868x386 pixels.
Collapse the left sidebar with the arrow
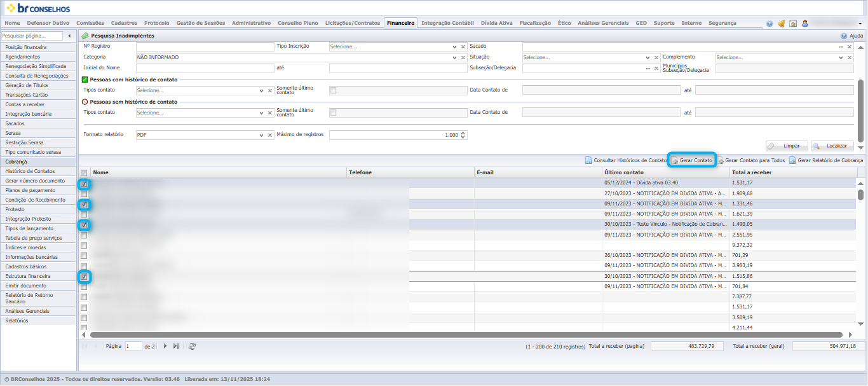pos(69,36)
